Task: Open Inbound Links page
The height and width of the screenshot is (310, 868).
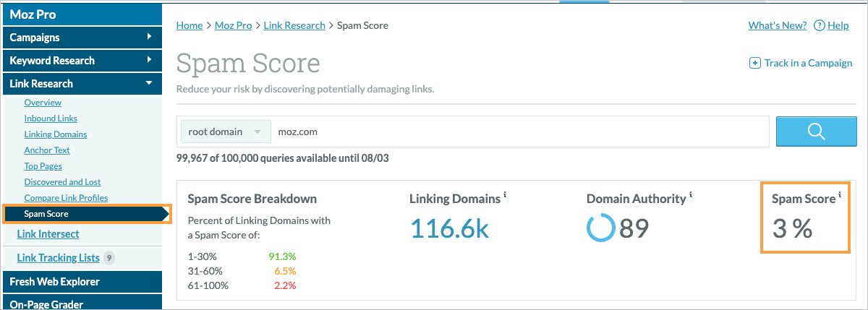Action: click(x=51, y=119)
